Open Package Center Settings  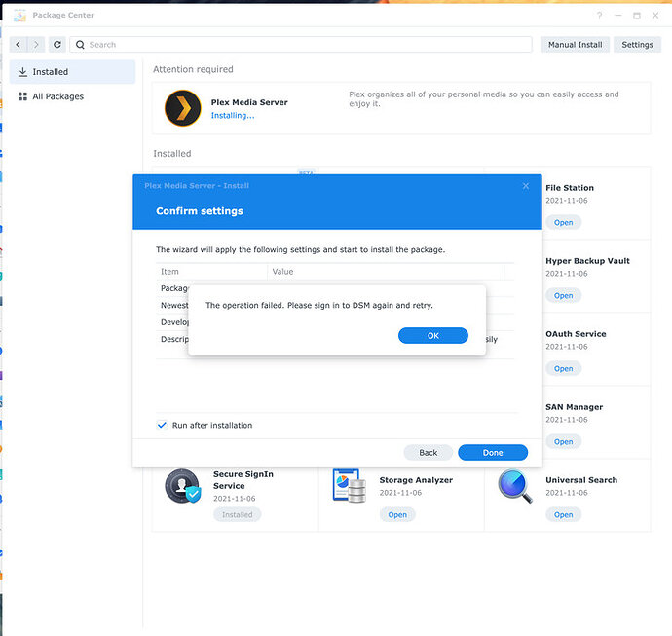(x=637, y=45)
